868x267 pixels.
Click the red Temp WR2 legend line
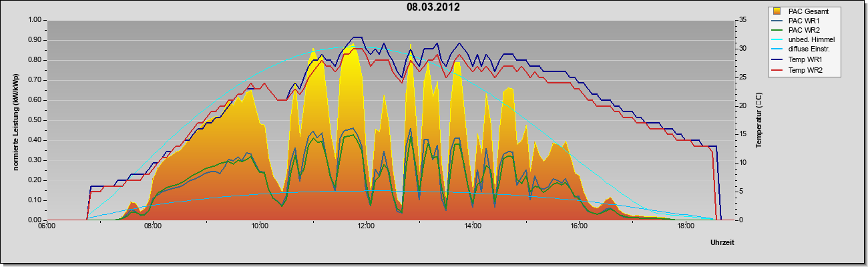(777, 69)
